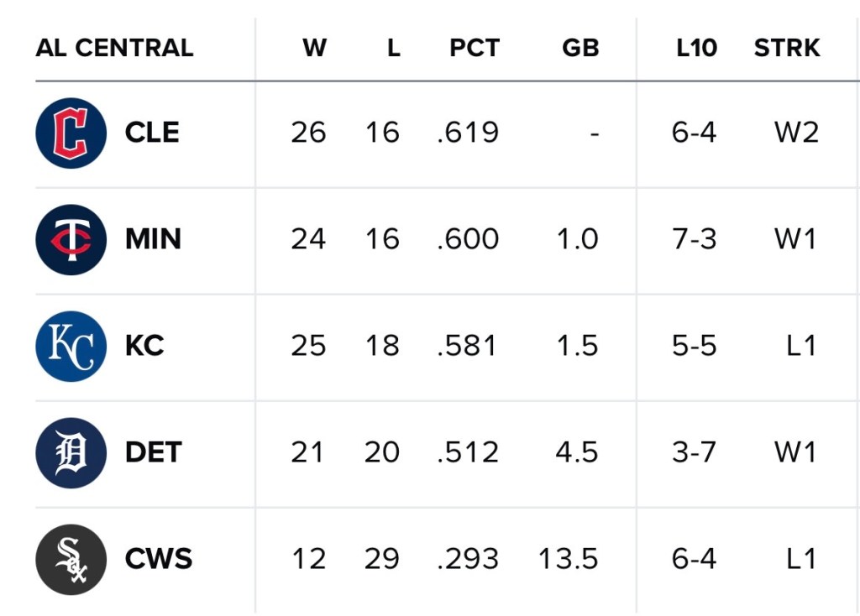The image size is (860, 616).
Task: Click the Chicago White Sox logo
Action: click(71, 559)
